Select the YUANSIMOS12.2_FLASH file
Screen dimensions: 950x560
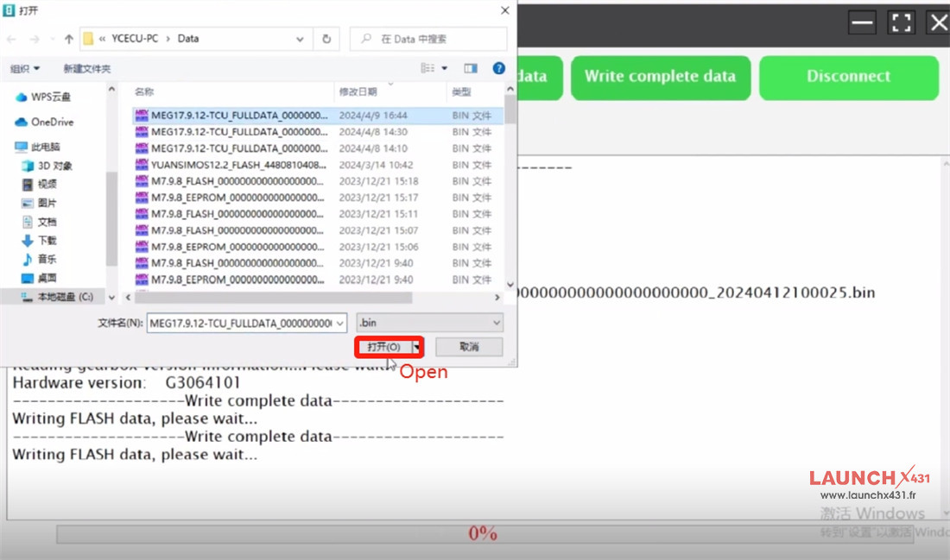239,165
